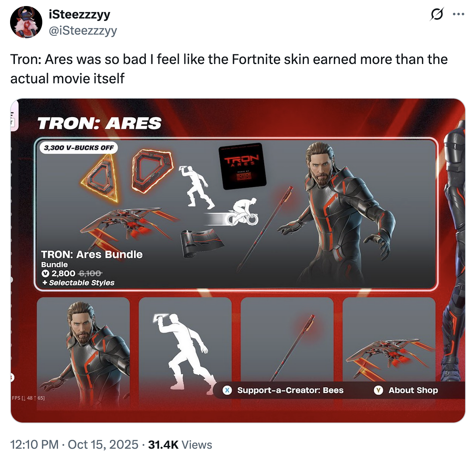Open the tweet's more options menu
This screenshot has width=476, height=462.
click(x=458, y=14)
